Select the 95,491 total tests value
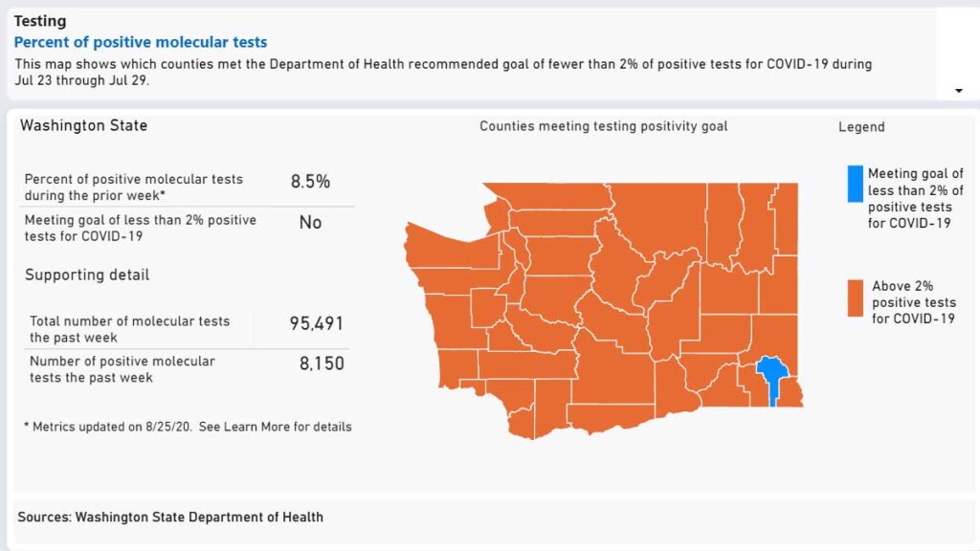The width and height of the screenshot is (980, 551). (x=316, y=323)
